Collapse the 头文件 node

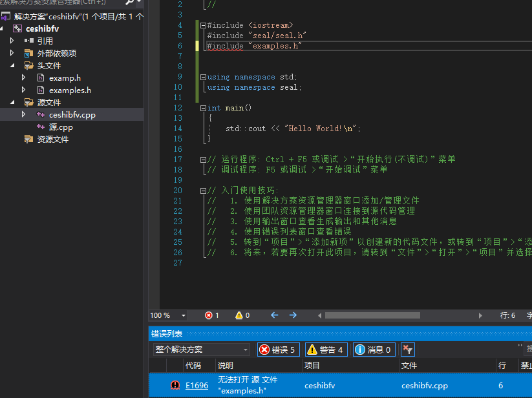tap(12, 65)
